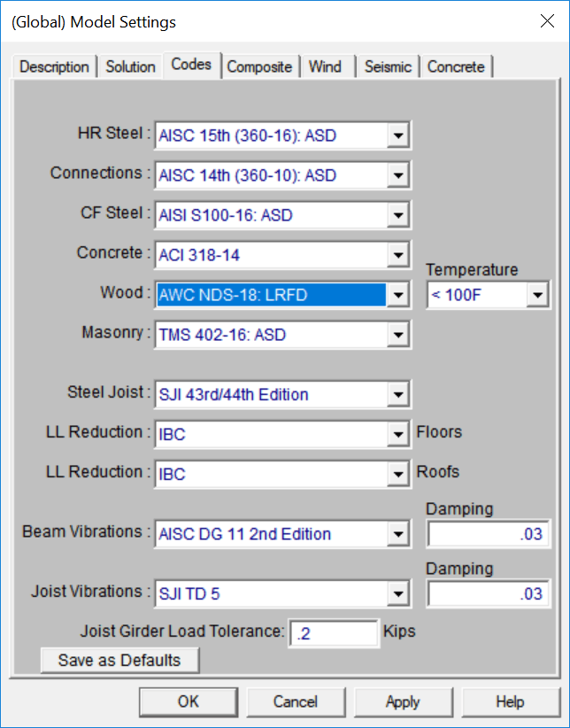Open the Concrete tab
The height and width of the screenshot is (728, 570).
click(x=456, y=66)
